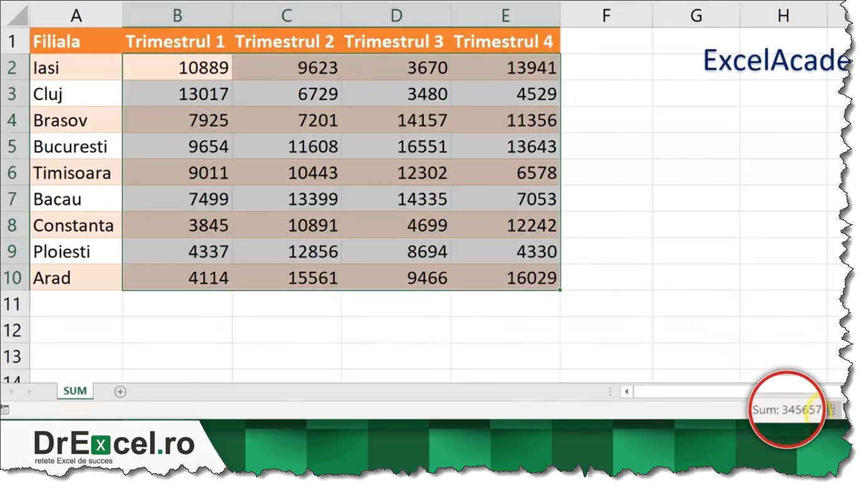Select column header E
The height and width of the screenshot is (492, 868).
pyautogui.click(x=505, y=14)
